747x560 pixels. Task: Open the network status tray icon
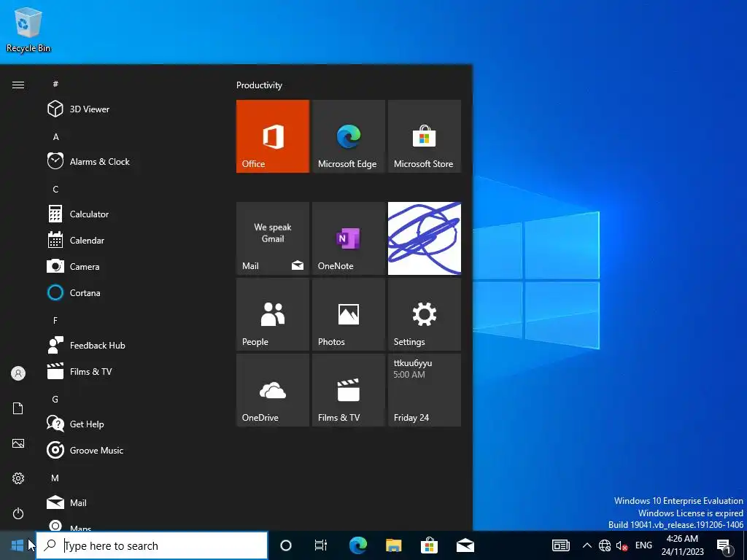point(605,545)
